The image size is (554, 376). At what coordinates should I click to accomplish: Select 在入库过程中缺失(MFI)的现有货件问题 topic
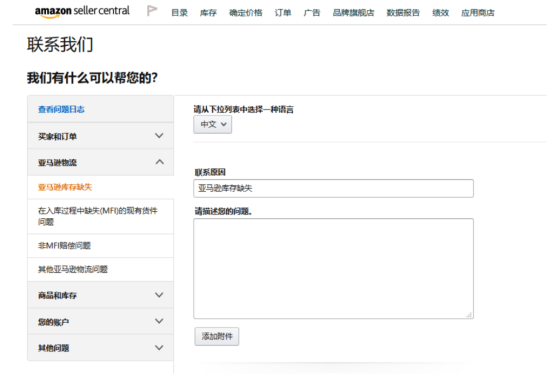[100, 216]
